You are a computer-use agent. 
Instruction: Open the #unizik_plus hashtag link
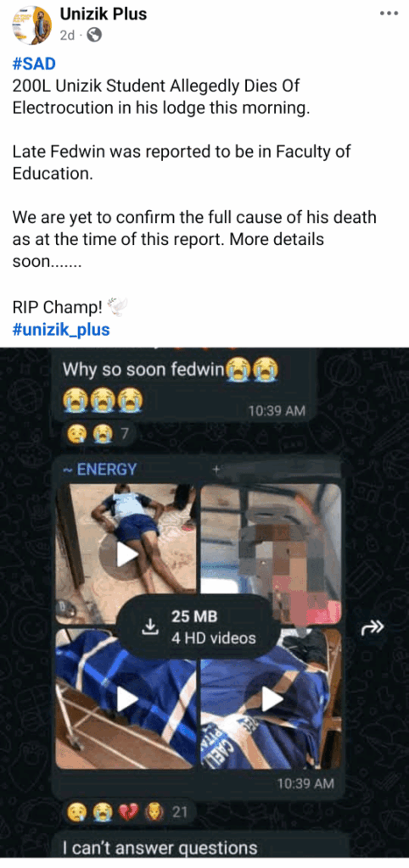point(61,330)
